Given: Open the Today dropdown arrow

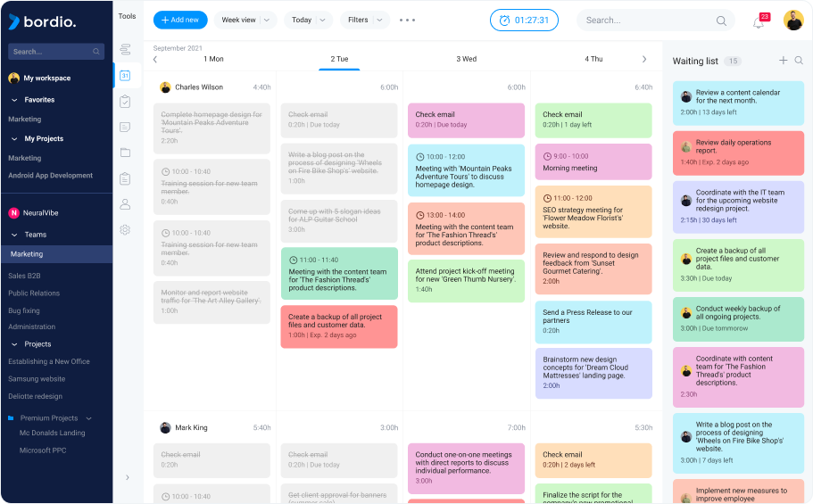Looking at the screenshot, I should [x=322, y=21].
